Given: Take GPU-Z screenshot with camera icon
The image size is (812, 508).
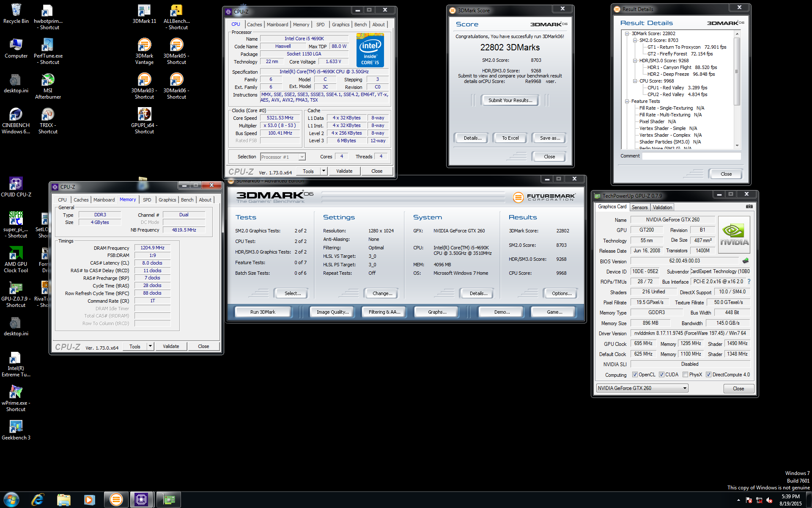Looking at the screenshot, I should (749, 207).
